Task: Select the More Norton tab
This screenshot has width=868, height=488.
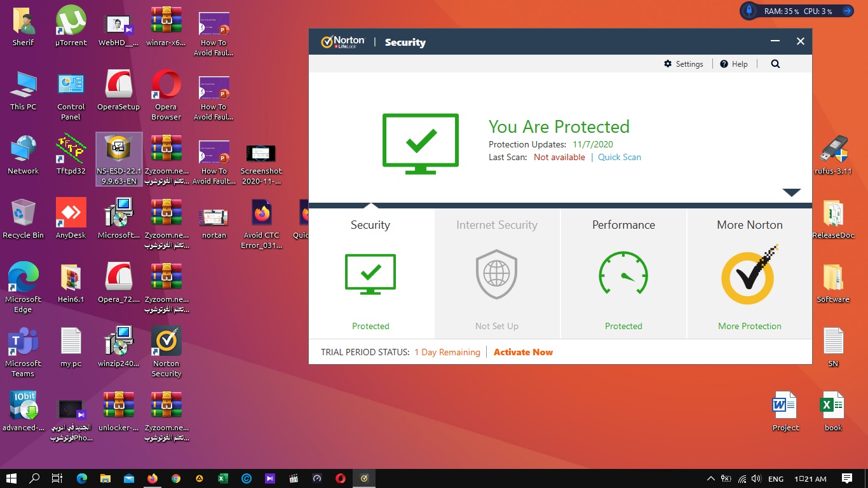Action: tap(750, 273)
